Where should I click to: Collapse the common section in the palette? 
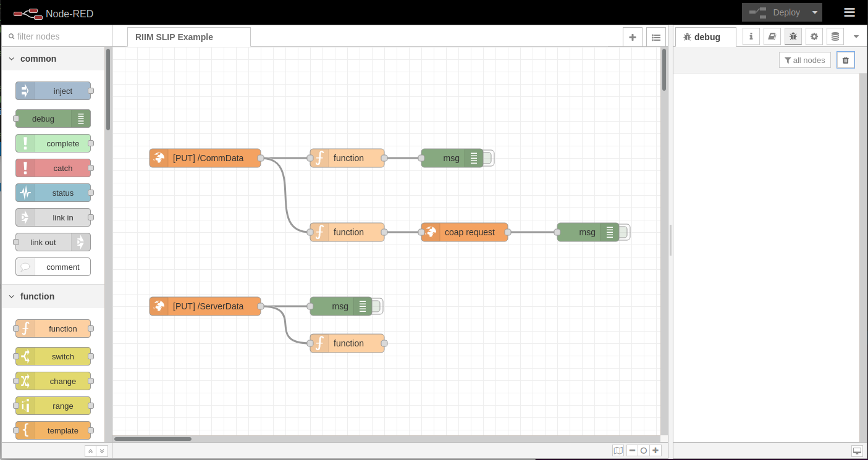pyautogui.click(x=11, y=58)
